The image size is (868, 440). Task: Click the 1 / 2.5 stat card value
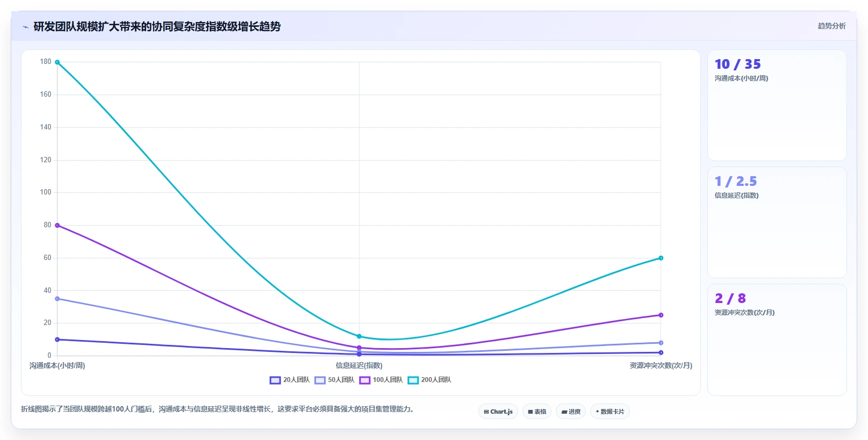(x=735, y=182)
